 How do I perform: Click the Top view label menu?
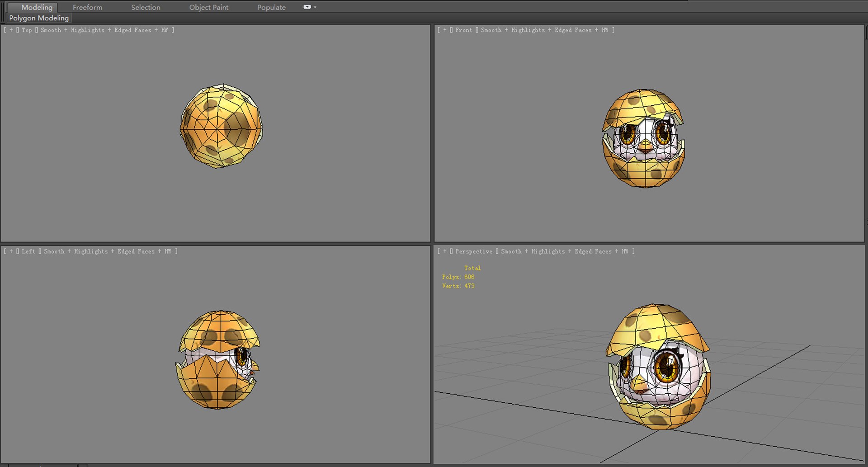click(27, 30)
